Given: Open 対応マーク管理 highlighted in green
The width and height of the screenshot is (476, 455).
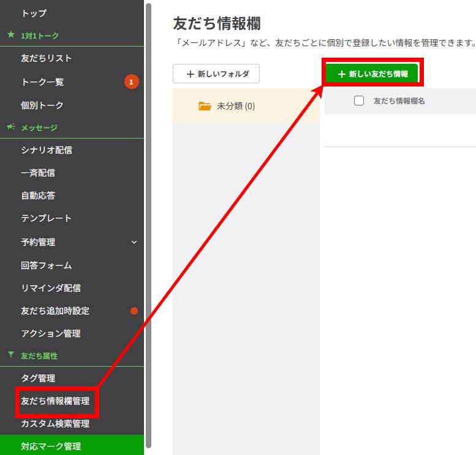Looking at the screenshot, I should 51,446.
